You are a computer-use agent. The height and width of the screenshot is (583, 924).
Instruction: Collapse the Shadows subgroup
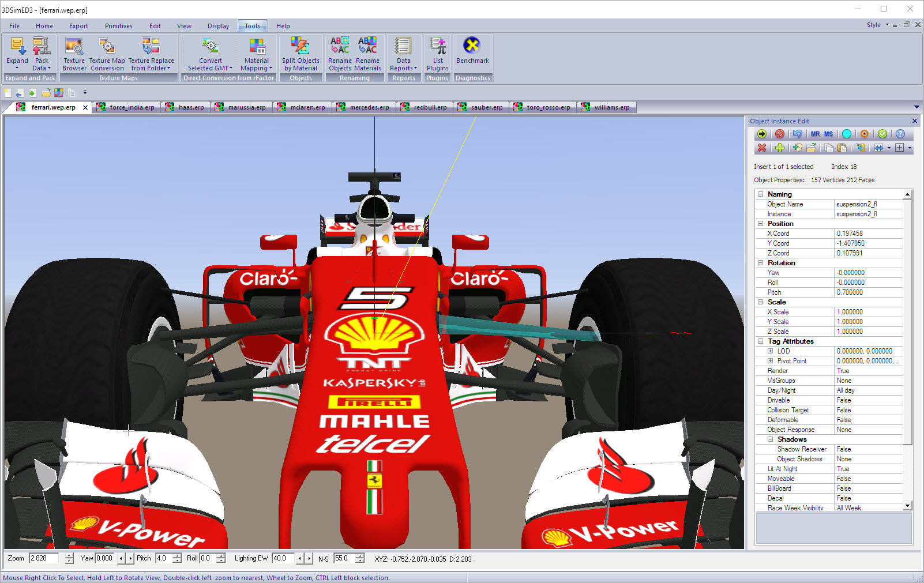[x=770, y=439]
